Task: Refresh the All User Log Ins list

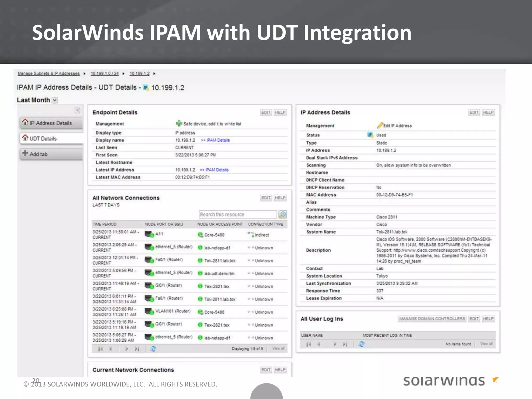Action: 361,344
